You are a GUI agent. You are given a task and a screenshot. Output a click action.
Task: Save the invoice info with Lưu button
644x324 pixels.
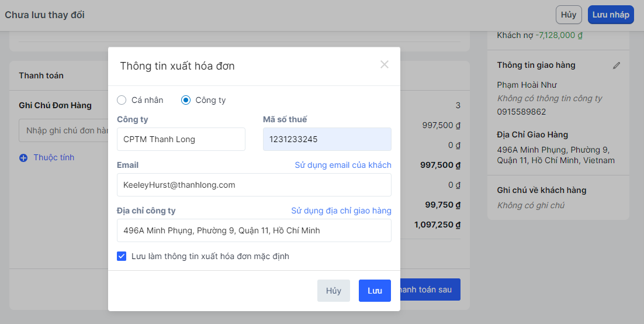375,291
